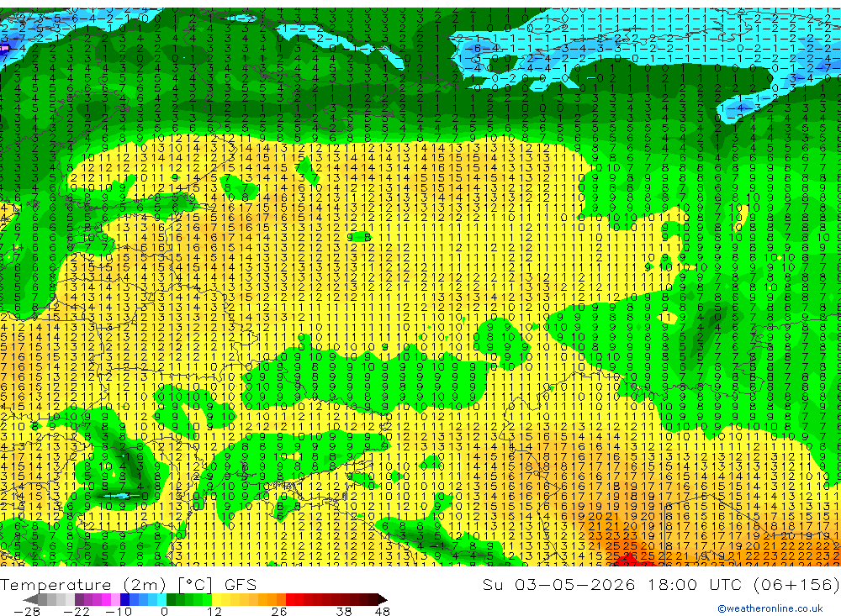841x616 pixels.
Task: Click the legend label '38'
Action: 344,612
